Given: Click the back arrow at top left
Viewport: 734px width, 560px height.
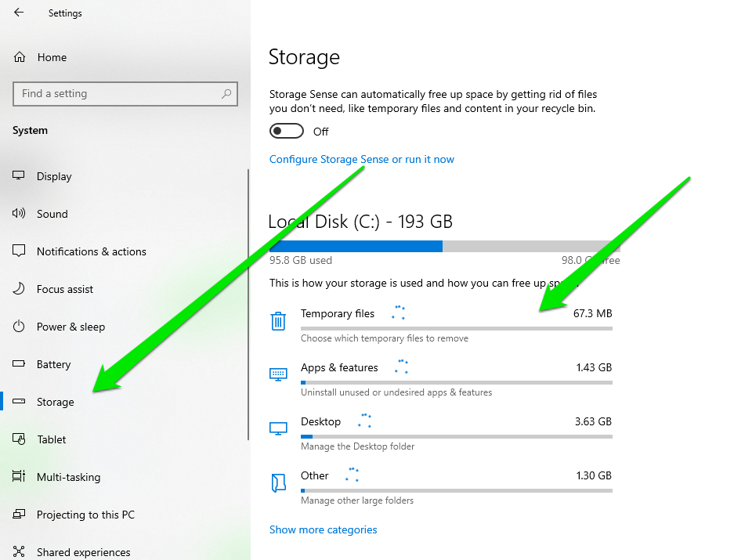Looking at the screenshot, I should 17,13.
